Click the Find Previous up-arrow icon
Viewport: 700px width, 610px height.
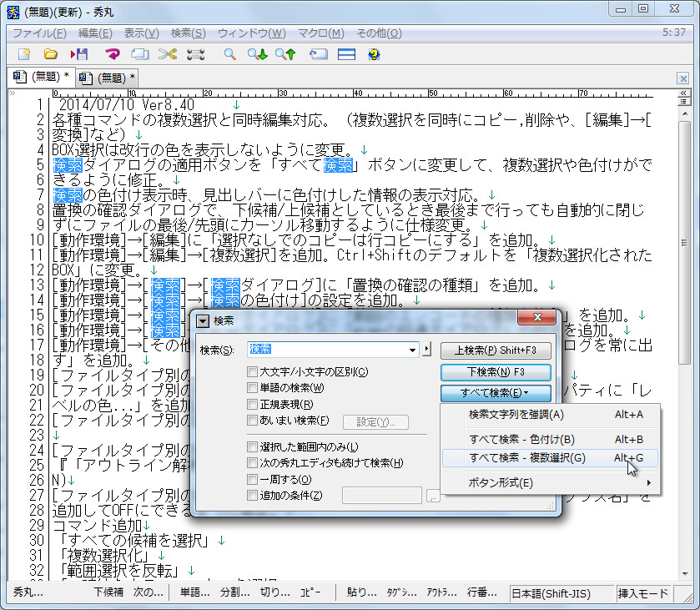click(x=285, y=54)
